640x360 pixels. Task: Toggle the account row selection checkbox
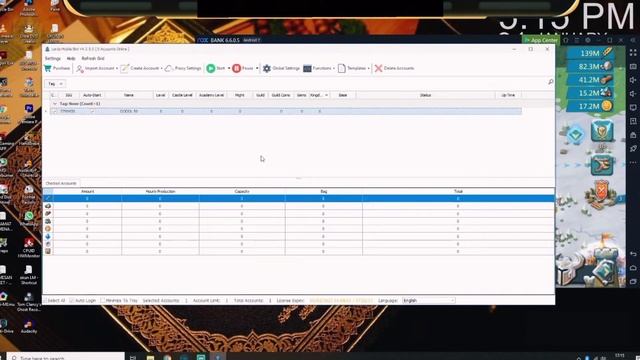tap(55, 111)
